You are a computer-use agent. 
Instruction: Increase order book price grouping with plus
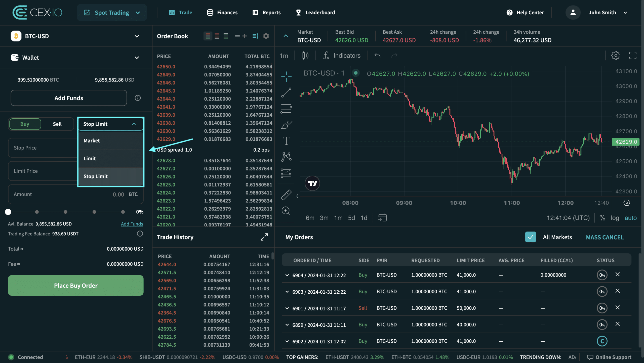245,36
